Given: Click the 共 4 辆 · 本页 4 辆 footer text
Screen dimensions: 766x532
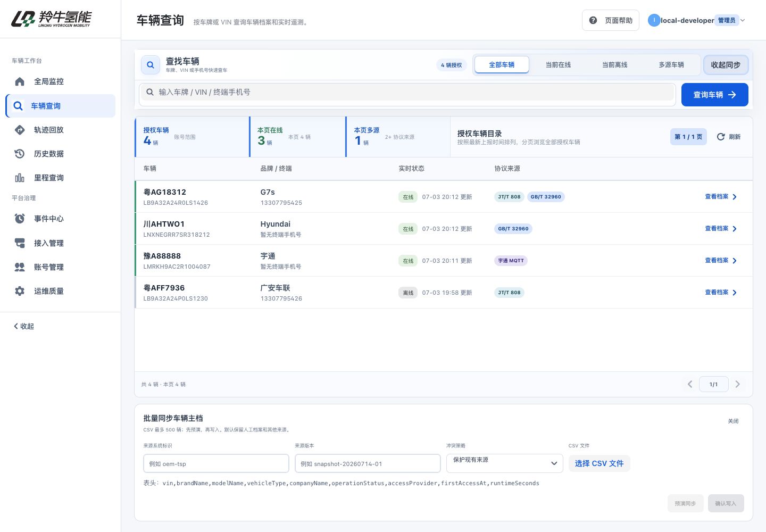Looking at the screenshot, I should tap(163, 384).
